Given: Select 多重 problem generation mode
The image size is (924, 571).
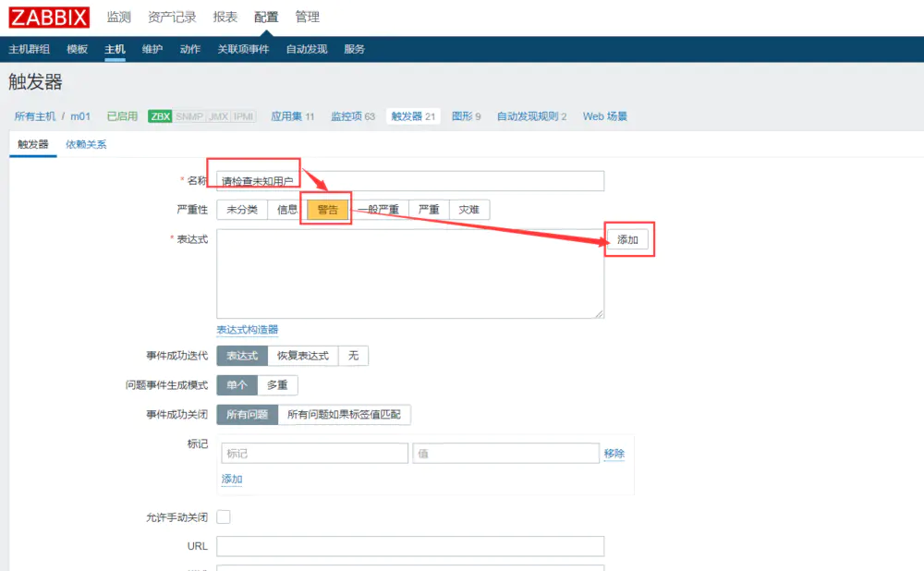Looking at the screenshot, I should coord(277,384).
